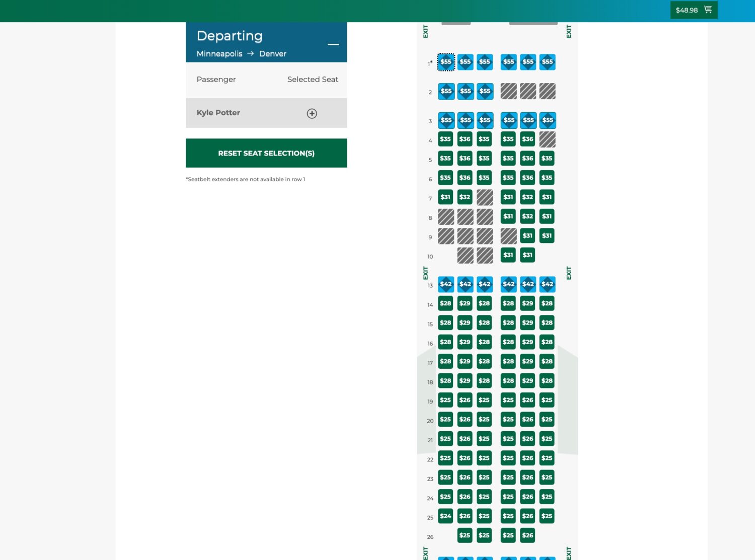Select a $31 window seat in row 7
Viewport: 755px width, 560px height.
coord(445,197)
